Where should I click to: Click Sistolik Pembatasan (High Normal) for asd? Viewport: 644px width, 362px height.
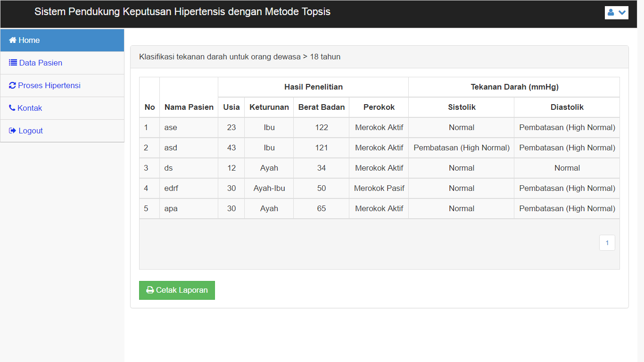[462, 148]
